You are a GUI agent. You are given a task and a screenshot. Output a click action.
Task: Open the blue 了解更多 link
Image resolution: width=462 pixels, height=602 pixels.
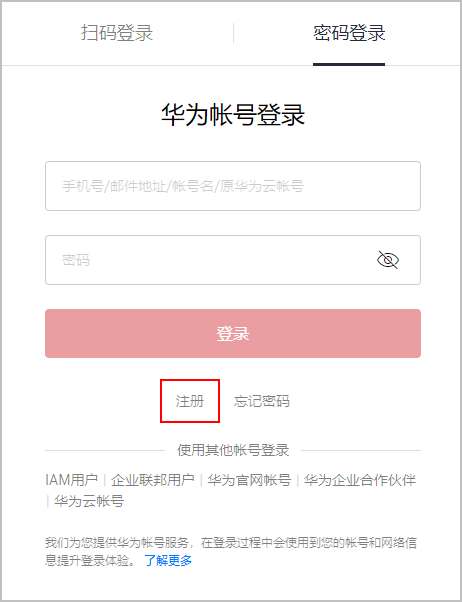tap(168, 561)
